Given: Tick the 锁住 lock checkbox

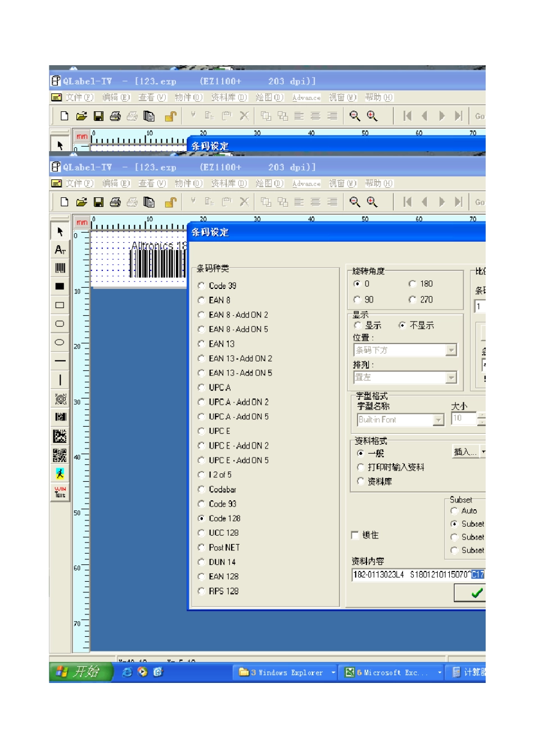Looking at the screenshot, I should click(x=355, y=535).
